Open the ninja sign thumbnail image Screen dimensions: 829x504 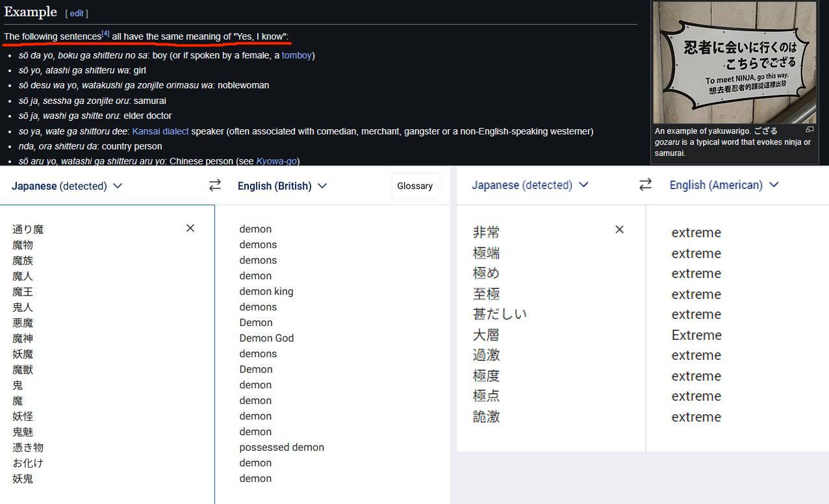(735, 62)
